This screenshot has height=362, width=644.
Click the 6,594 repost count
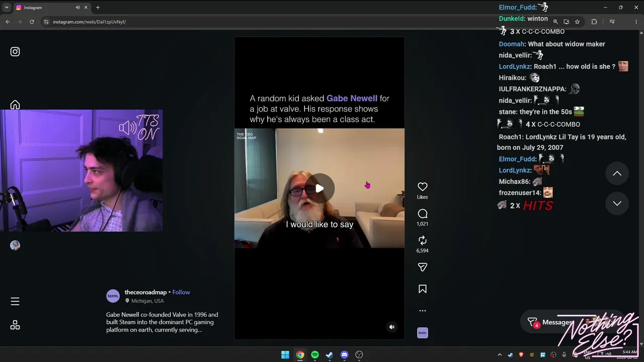[x=423, y=250]
